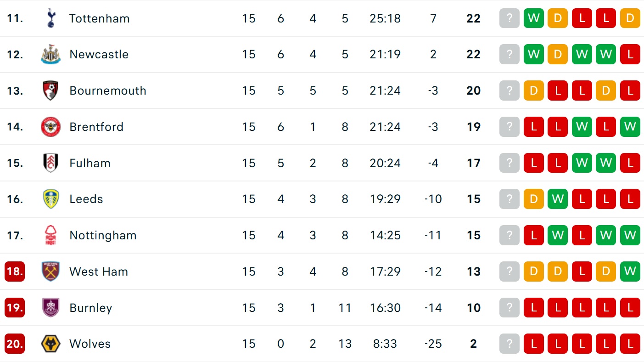Click Tottenham's upcoming match question mark badge
The height and width of the screenshot is (362, 644).
point(510,18)
